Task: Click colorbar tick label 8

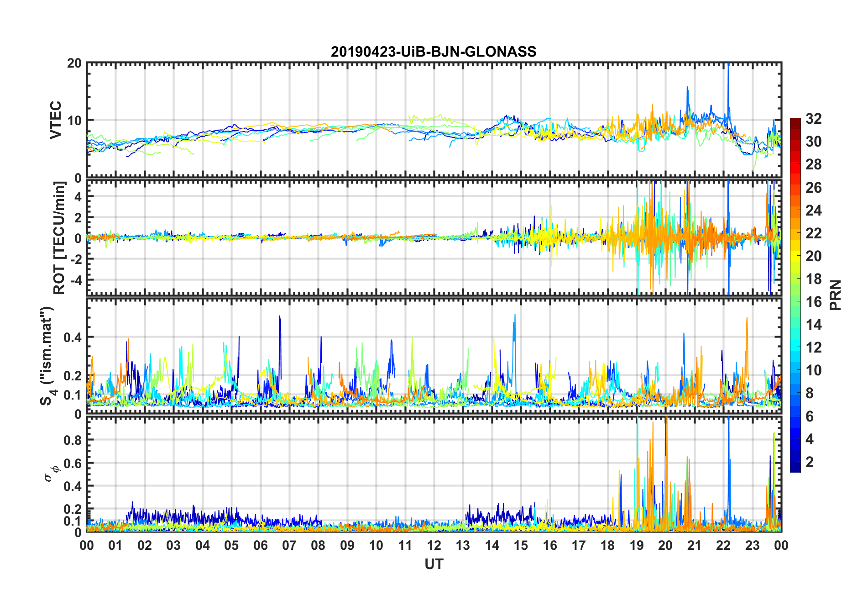Action: [x=810, y=393]
